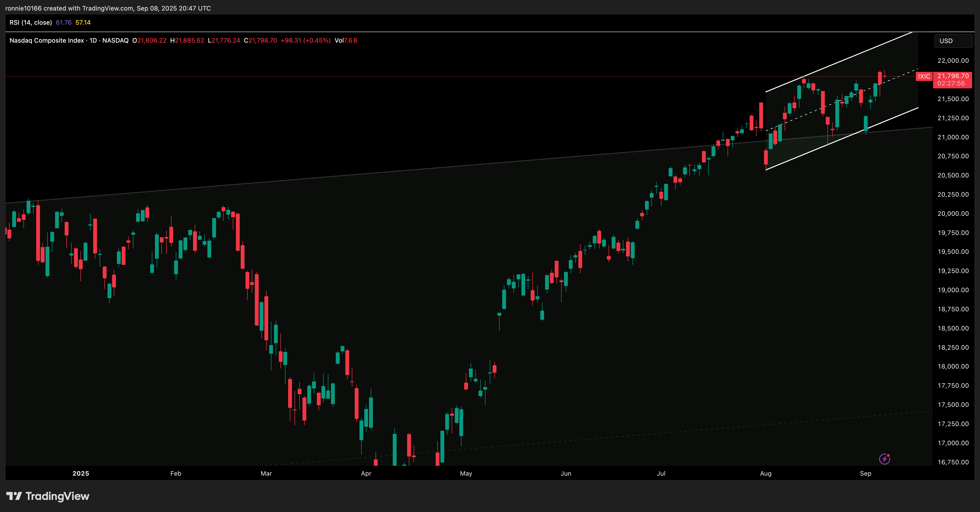Click the purple lightning bolt events icon
The width and height of the screenshot is (980, 512).
click(884, 459)
